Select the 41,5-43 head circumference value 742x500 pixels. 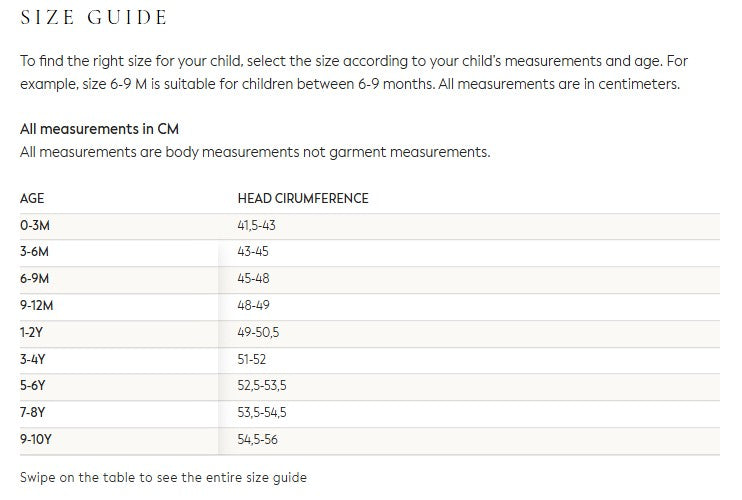[x=256, y=226]
